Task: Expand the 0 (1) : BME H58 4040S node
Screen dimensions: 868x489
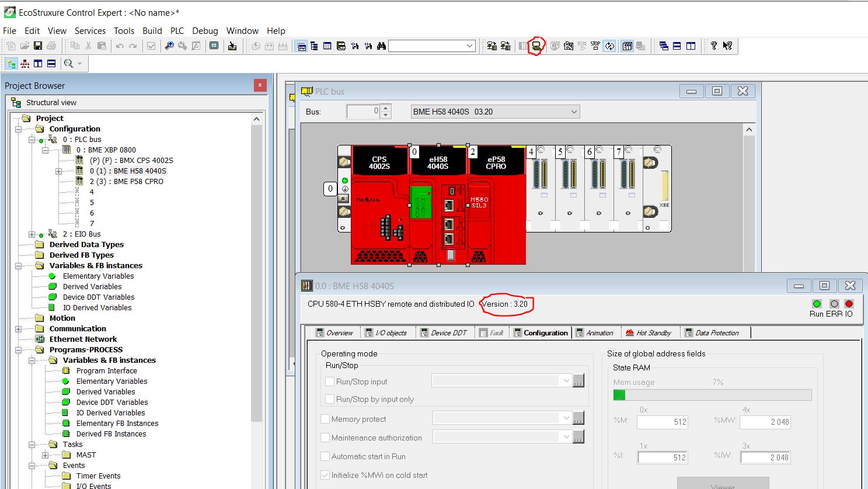Action: pos(59,171)
